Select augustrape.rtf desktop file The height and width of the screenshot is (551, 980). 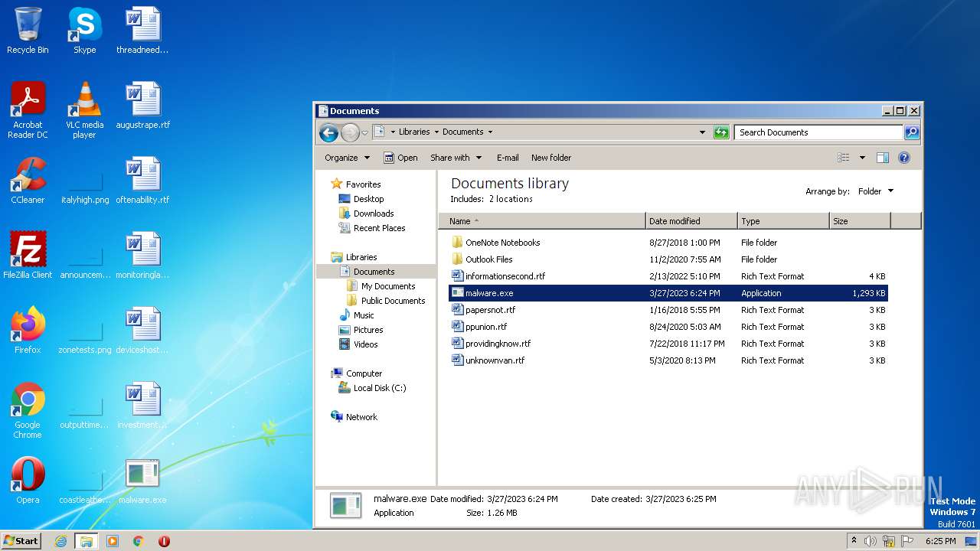143,106
